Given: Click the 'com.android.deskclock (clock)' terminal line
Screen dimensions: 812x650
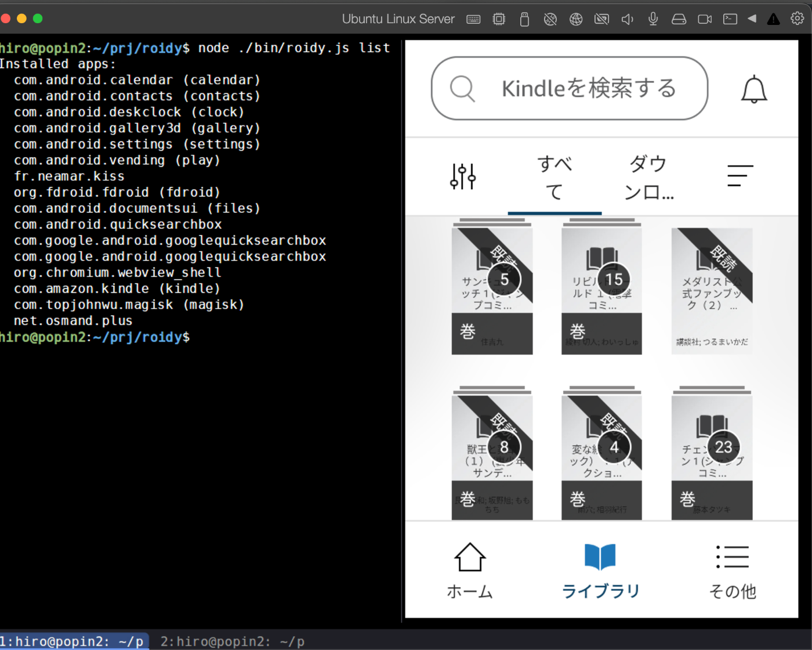Looking at the screenshot, I should [x=129, y=112].
